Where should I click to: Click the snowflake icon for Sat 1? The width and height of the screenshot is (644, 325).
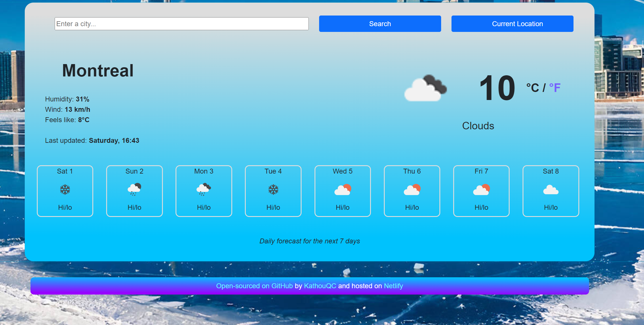[65, 190]
